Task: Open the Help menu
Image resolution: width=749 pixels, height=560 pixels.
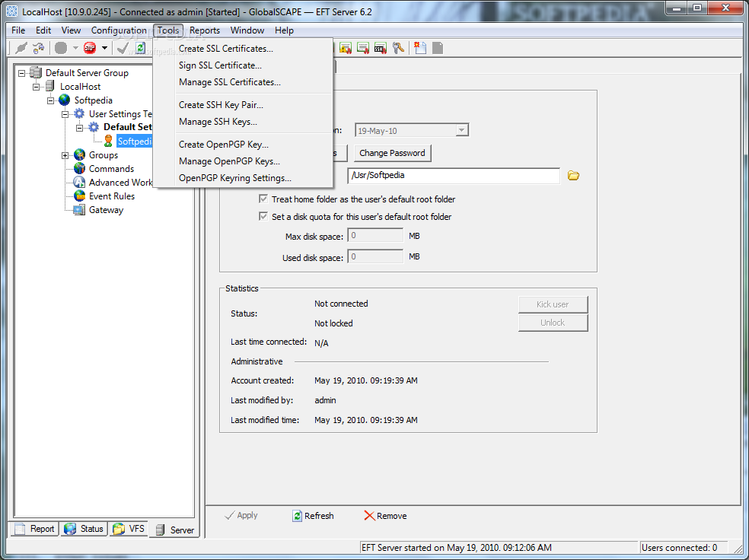Action: [x=284, y=30]
